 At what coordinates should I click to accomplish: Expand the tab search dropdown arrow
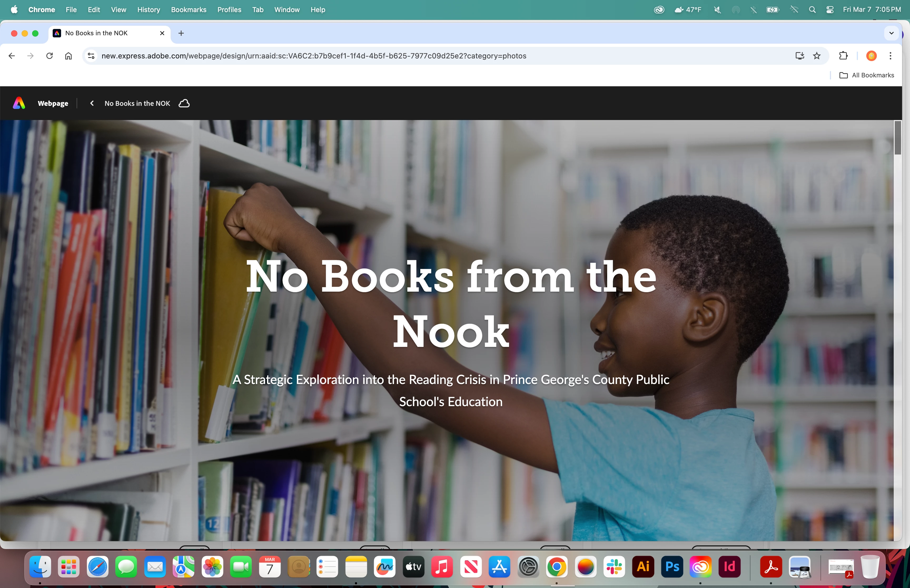(x=891, y=33)
